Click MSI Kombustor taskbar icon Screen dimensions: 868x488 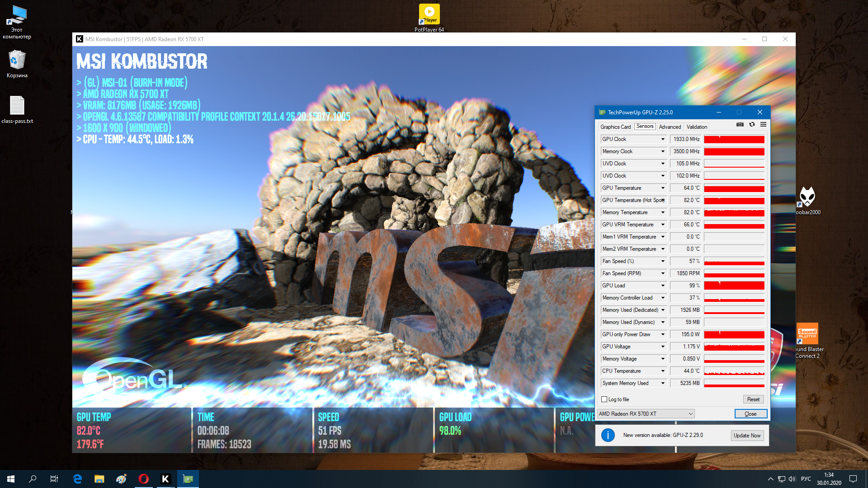tap(165, 479)
